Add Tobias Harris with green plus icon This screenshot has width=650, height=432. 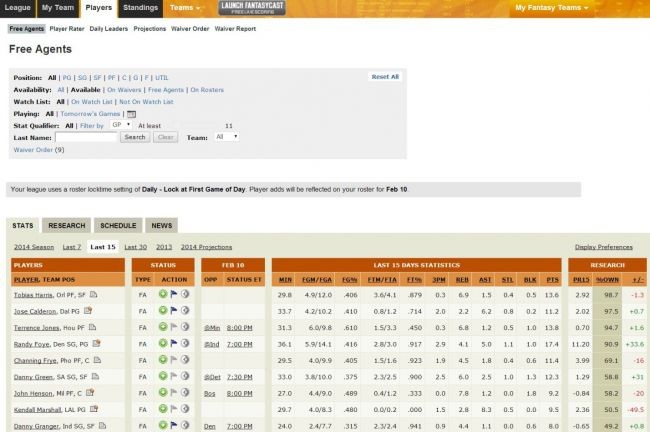click(x=163, y=294)
